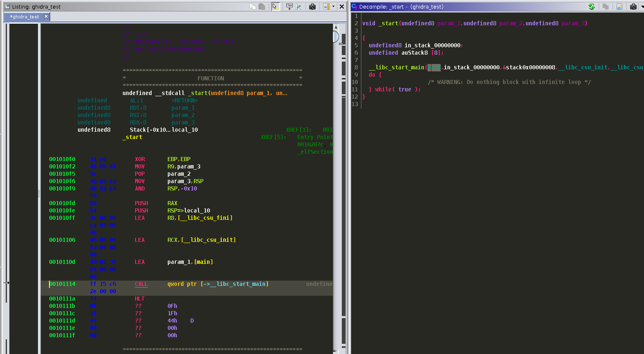The image size is (644, 354).
Task: Click AND mnemonic at 001010f9
Action: pos(140,188)
